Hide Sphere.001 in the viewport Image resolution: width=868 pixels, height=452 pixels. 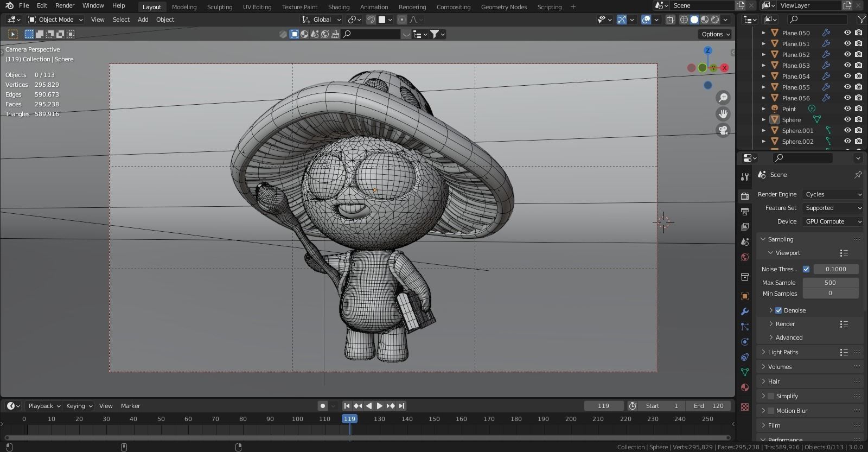click(x=847, y=131)
